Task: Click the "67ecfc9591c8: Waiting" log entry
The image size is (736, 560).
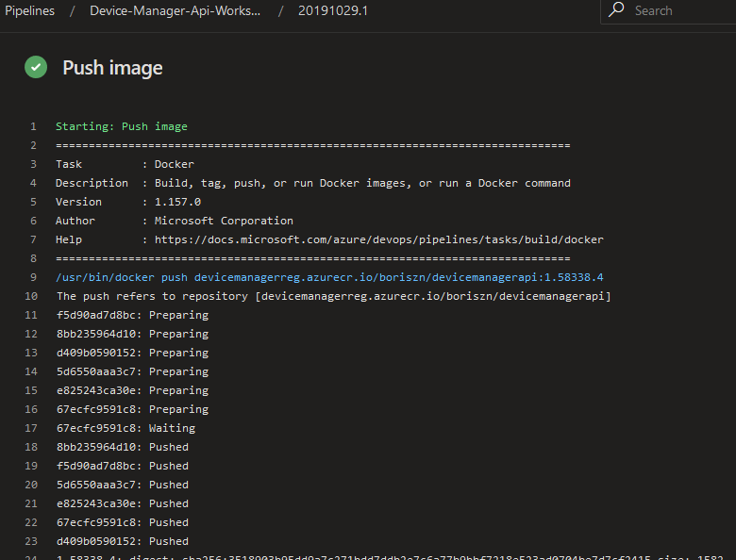Action: coord(125,428)
